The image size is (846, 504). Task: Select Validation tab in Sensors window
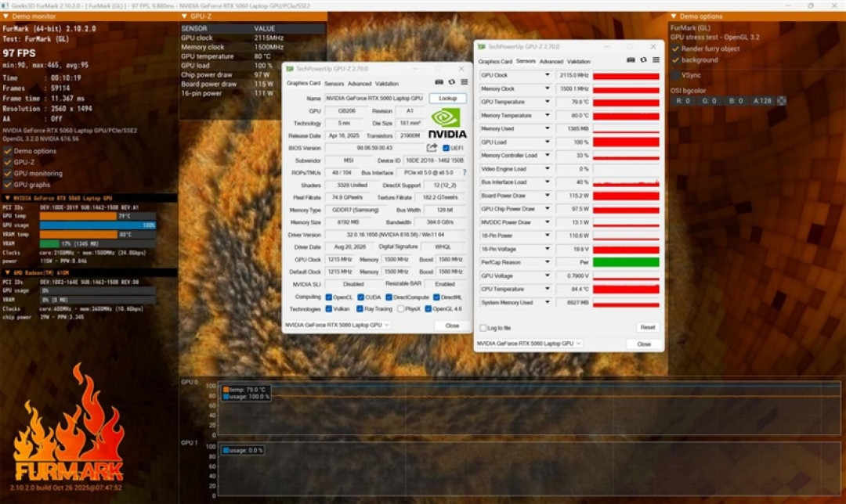578,62
